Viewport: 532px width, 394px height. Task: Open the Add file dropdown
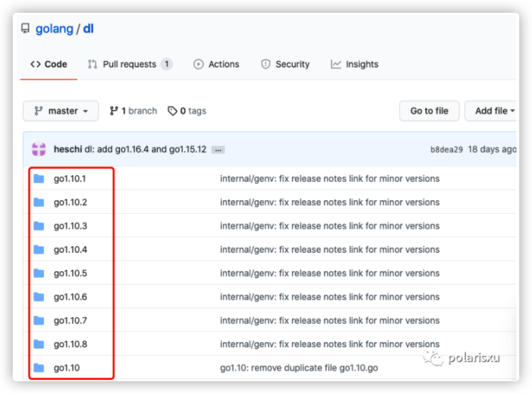tap(491, 111)
